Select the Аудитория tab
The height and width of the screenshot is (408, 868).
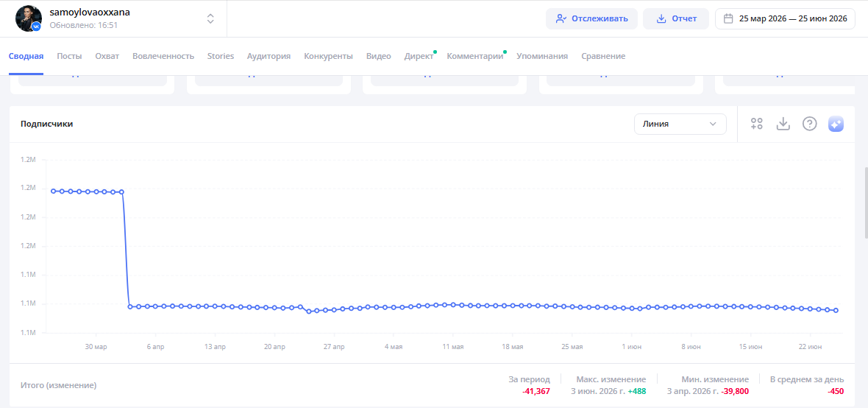(268, 56)
